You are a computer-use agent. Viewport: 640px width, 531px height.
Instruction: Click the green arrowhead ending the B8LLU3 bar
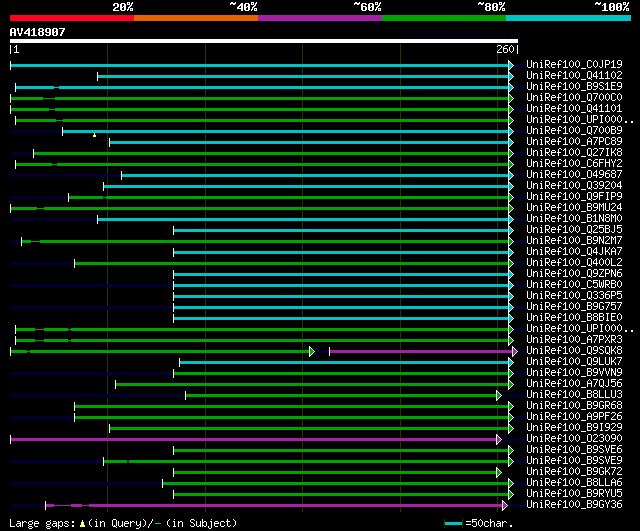click(x=498, y=395)
